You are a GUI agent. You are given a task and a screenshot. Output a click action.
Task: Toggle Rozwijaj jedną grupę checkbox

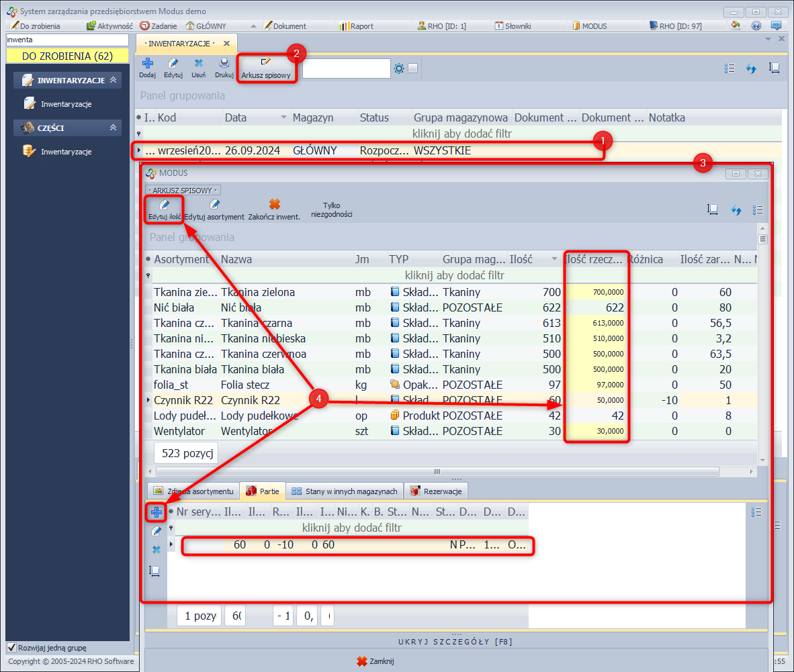(x=11, y=648)
